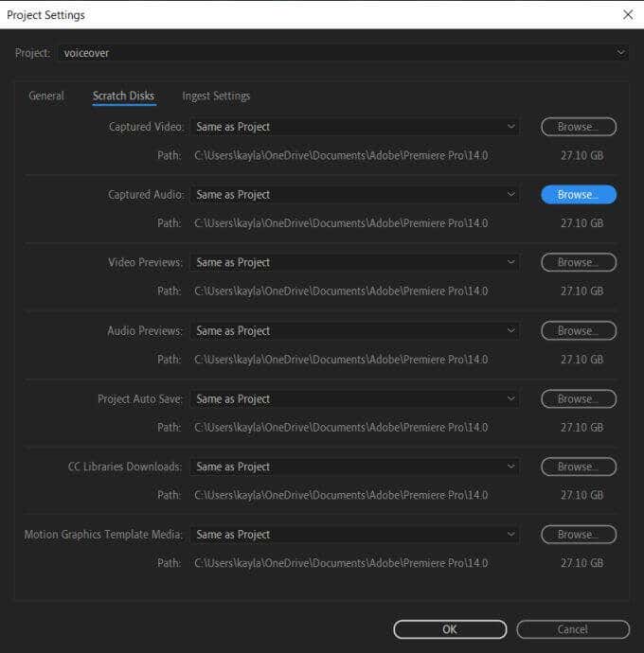644x653 pixels.
Task: Browse for Audio Previews location
Action: pyautogui.click(x=579, y=330)
